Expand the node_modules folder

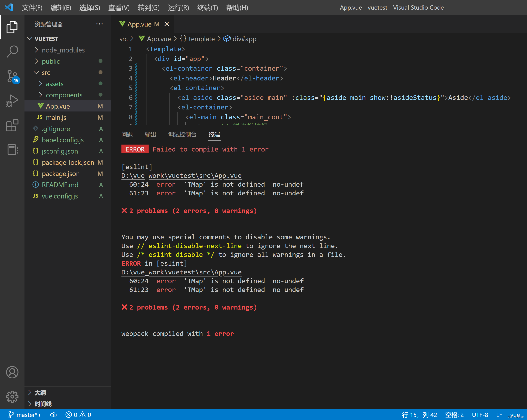[63, 50]
